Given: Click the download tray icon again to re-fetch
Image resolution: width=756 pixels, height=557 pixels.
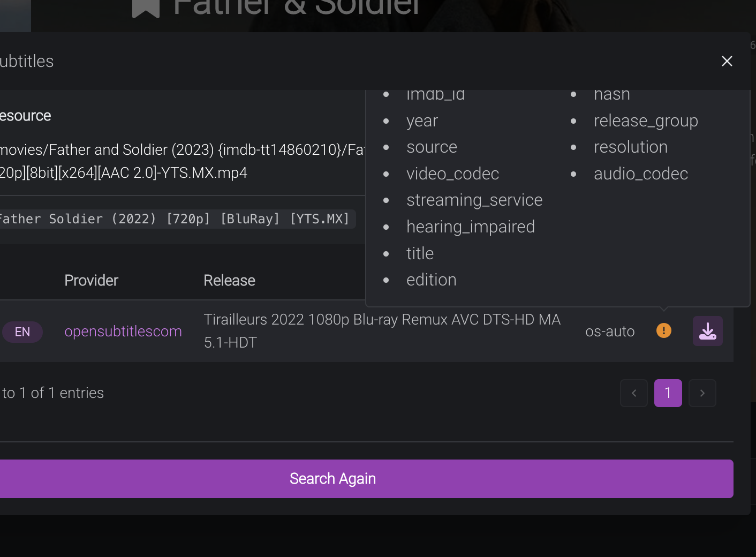Looking at the screenshot, I should coord(707,330).
